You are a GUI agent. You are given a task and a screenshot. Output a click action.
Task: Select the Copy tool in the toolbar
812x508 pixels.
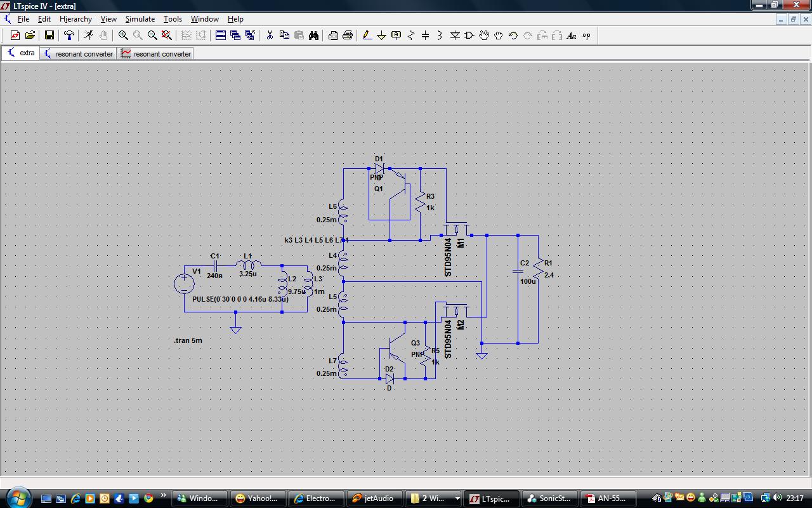(x=284, y=36)
